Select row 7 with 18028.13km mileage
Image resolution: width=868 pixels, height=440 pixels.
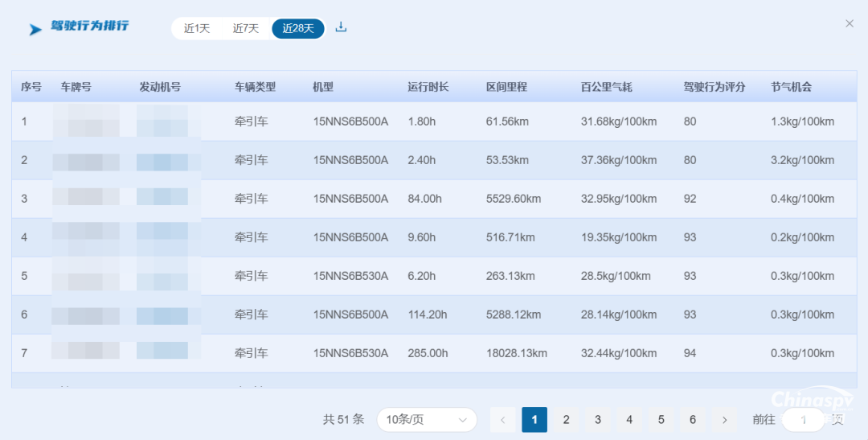tap(516, 353)
